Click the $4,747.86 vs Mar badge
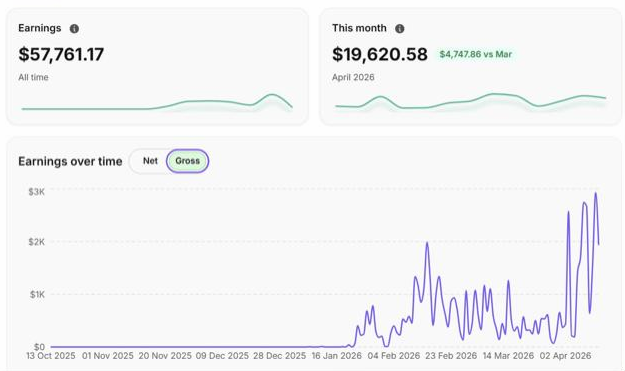This screenshot has height=371, width=625. (476, 54)
